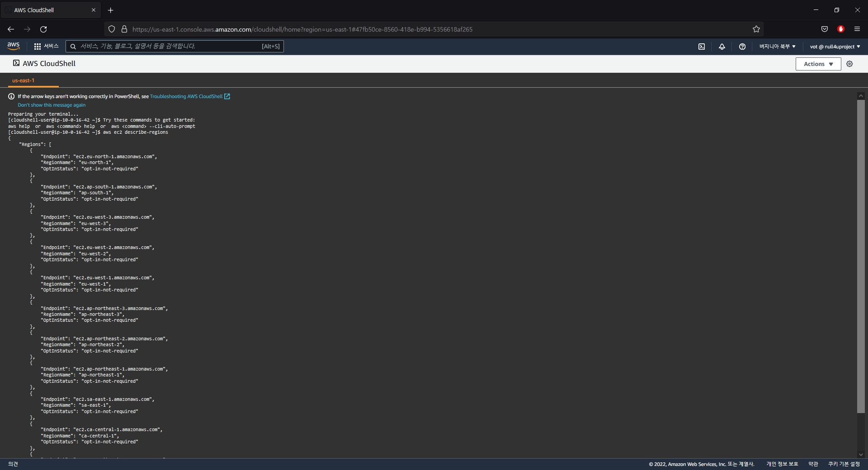Viewport: 868px width, 470px height.
Task: Open the services grid menu
Action: pos(38,47)
